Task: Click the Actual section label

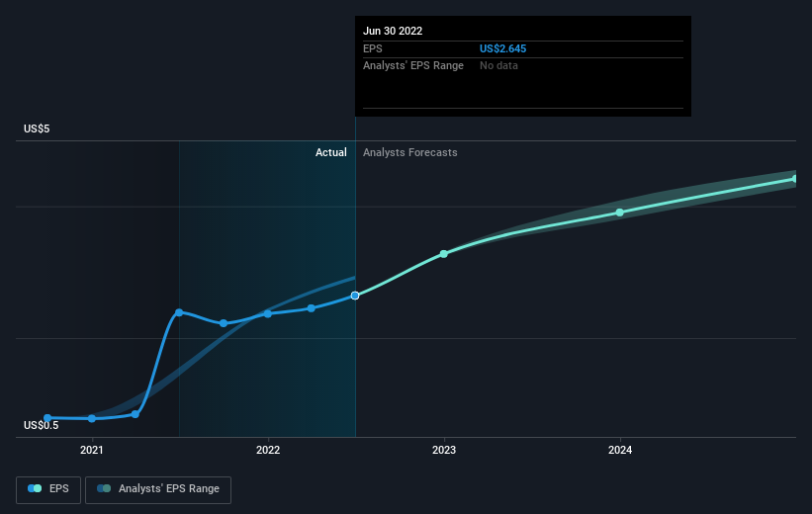Action: tap(331, 152)
